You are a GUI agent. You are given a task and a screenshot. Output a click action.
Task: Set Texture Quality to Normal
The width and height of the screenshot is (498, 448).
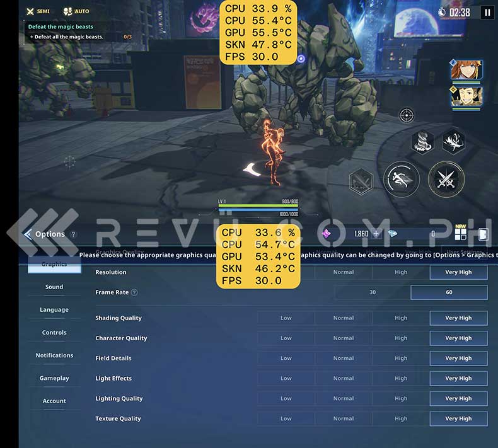tap(344, 418)
